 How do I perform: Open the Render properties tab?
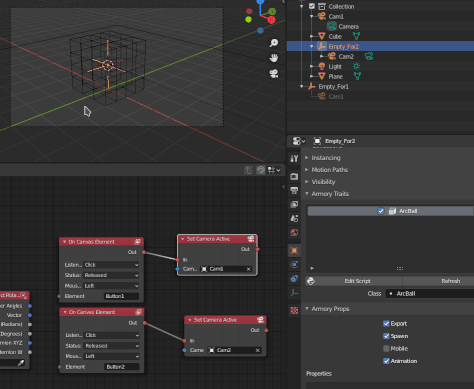point(294,176)
